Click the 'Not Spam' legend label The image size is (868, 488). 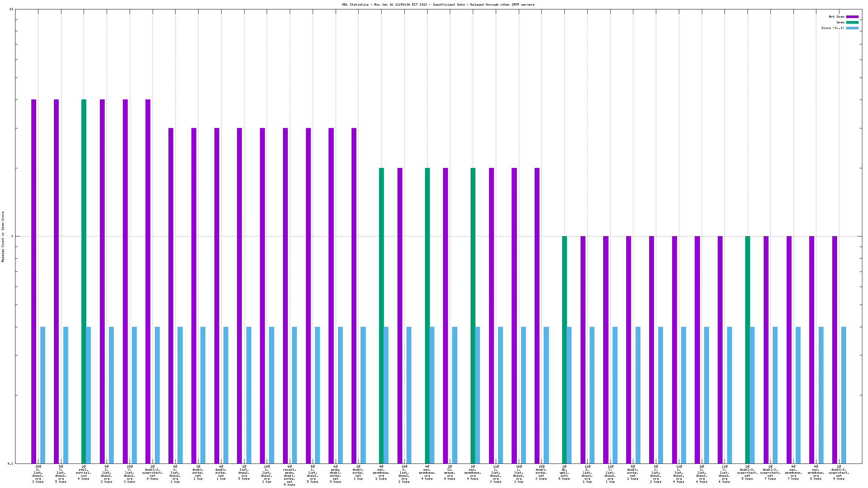[836, 17]
